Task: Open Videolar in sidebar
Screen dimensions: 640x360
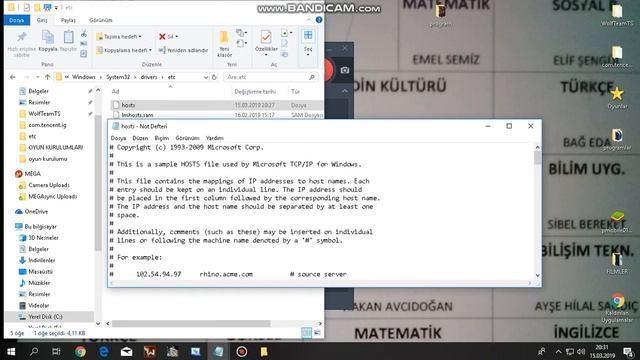Action: (x=39, y=305)
